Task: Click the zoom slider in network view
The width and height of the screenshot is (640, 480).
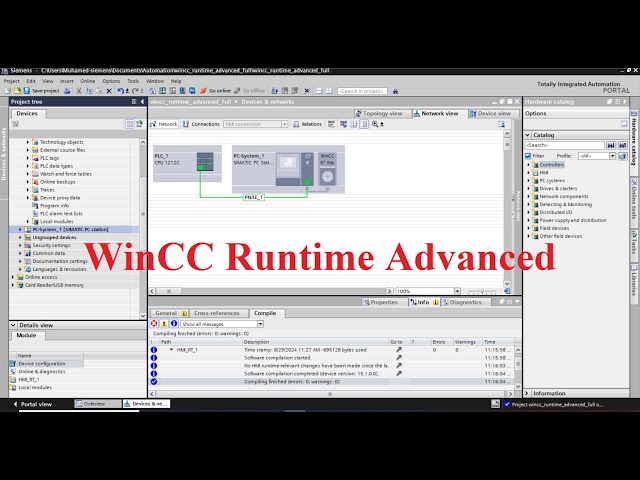Action: (482, 291)
